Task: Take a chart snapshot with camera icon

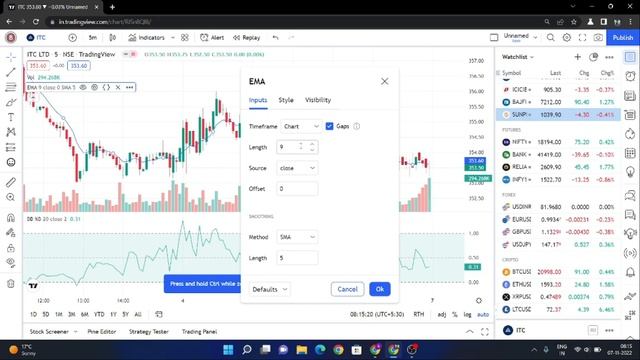Action: tap(598, 38)
